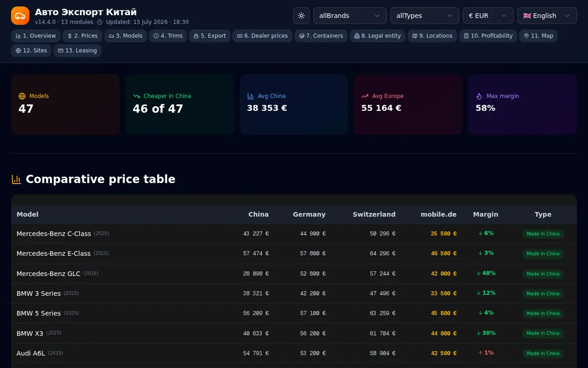588x368 pixels.
Task: Open the EUR currency selector
Action: point(488,16)
